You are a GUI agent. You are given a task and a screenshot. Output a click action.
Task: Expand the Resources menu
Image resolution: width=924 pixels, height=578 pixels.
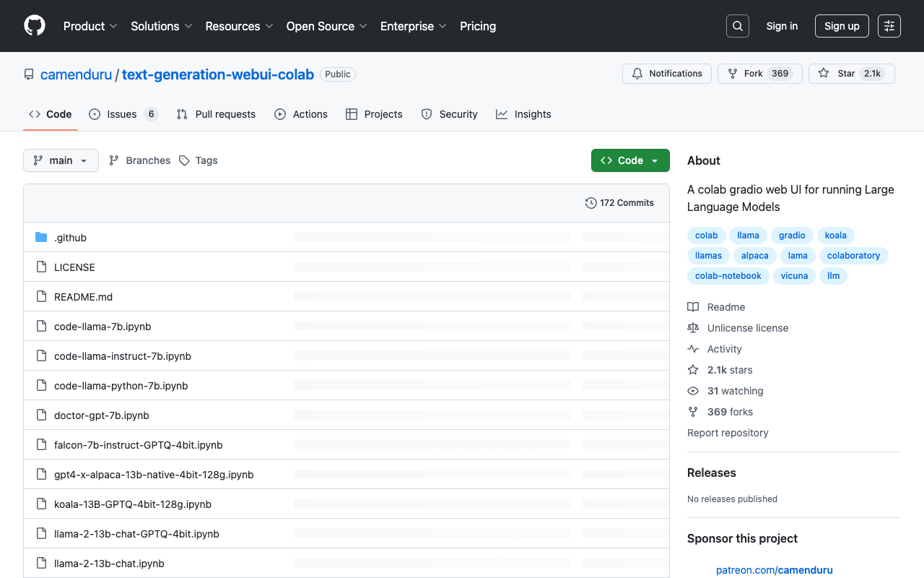[239, 26]
